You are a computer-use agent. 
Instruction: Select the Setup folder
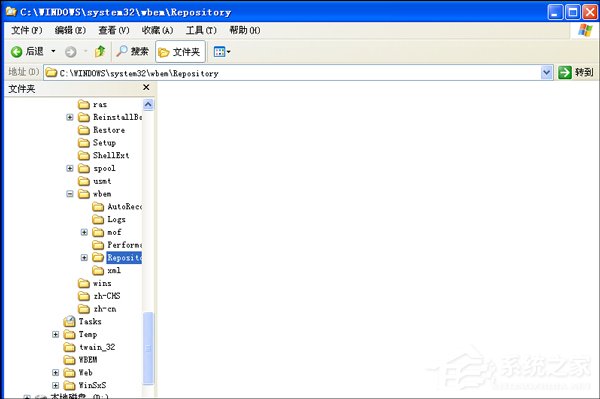pyautogui.click(x=97, y=143)
